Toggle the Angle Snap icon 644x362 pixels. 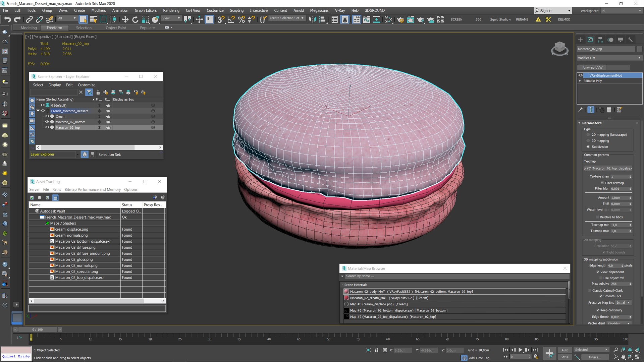click(x=231, y=19)
